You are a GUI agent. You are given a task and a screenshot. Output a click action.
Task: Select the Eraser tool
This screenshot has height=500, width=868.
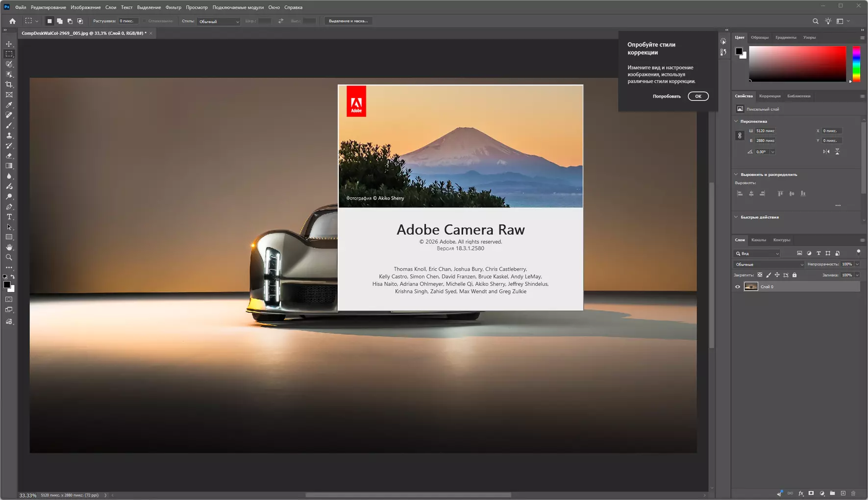pyautogui.click(x=9, y=156)
